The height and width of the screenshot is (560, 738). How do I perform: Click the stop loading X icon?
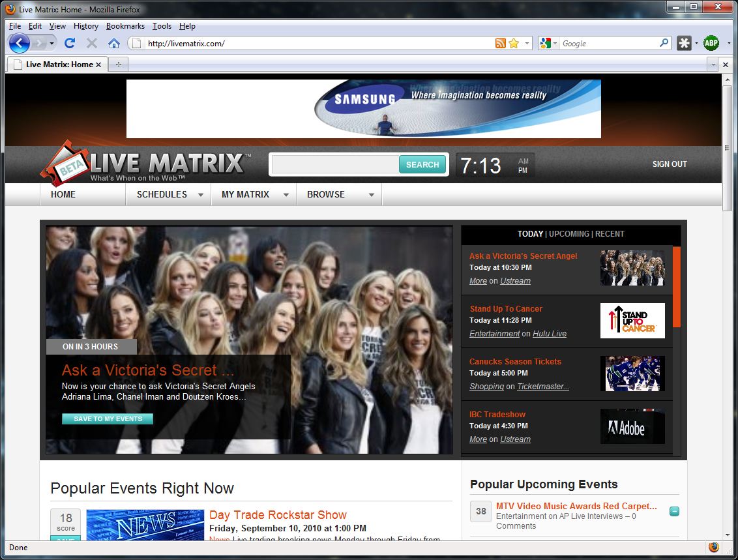92,43
